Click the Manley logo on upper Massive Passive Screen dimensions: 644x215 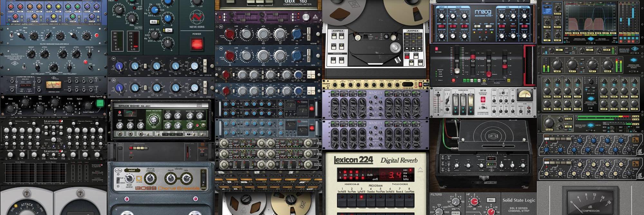[375, 93]
